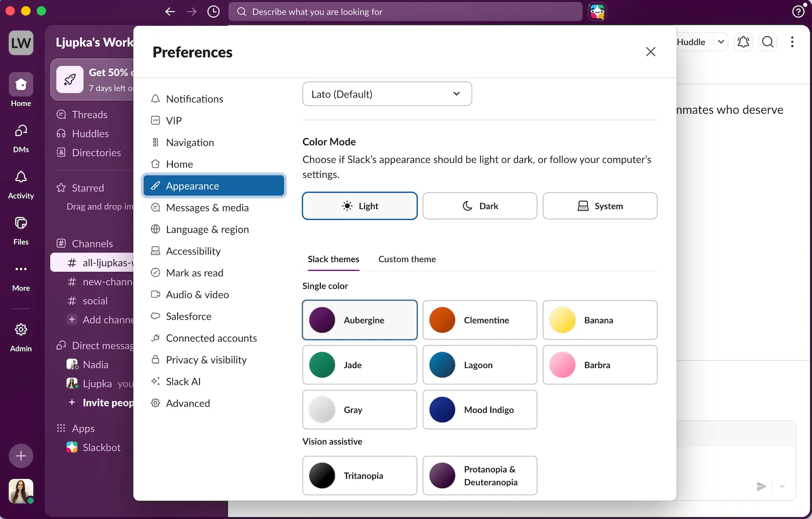Open Notifications preferences
Screen dimensions: 812x519
[x=214, y=99]
